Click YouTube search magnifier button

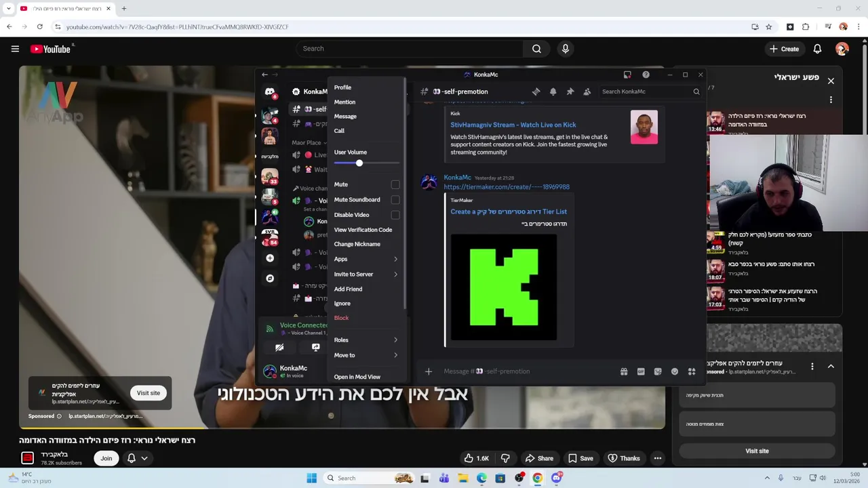pos(536,49)
